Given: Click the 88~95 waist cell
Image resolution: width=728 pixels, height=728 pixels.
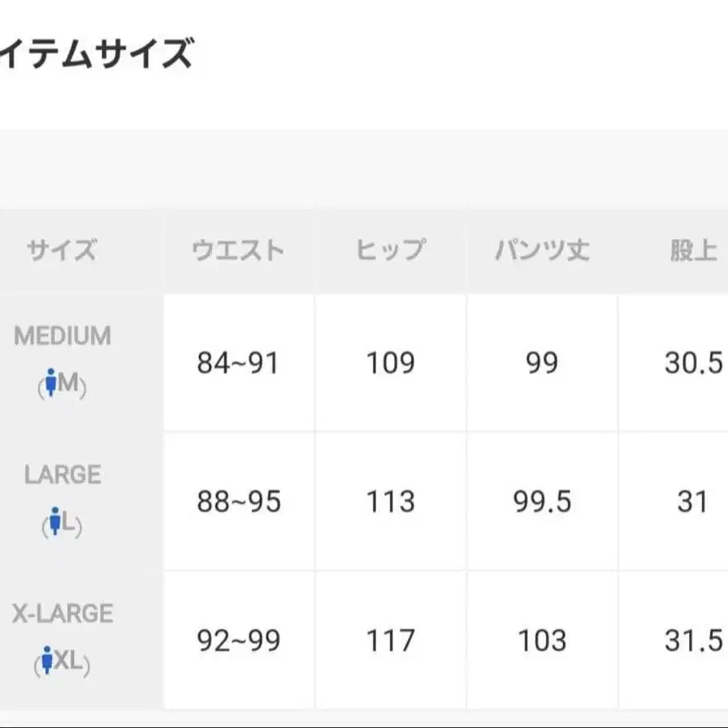Looking at the screenshot, I should click(238, 502).
